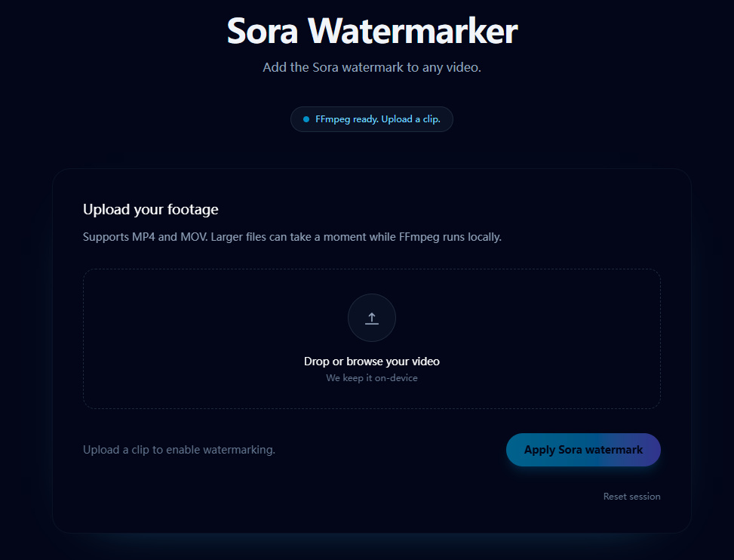Click the "We keep it on-device" note
734x560 pixels.
coord(371,378)
